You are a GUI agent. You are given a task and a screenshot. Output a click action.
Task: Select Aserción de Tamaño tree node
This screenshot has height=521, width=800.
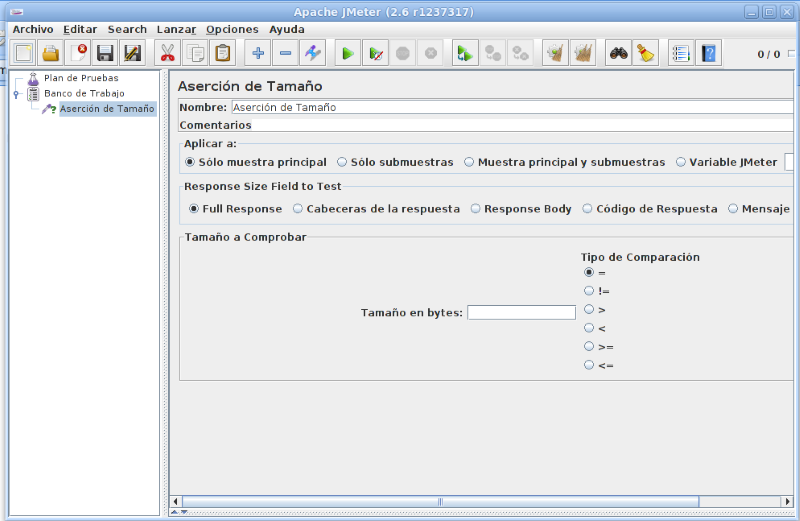point(107,109)
